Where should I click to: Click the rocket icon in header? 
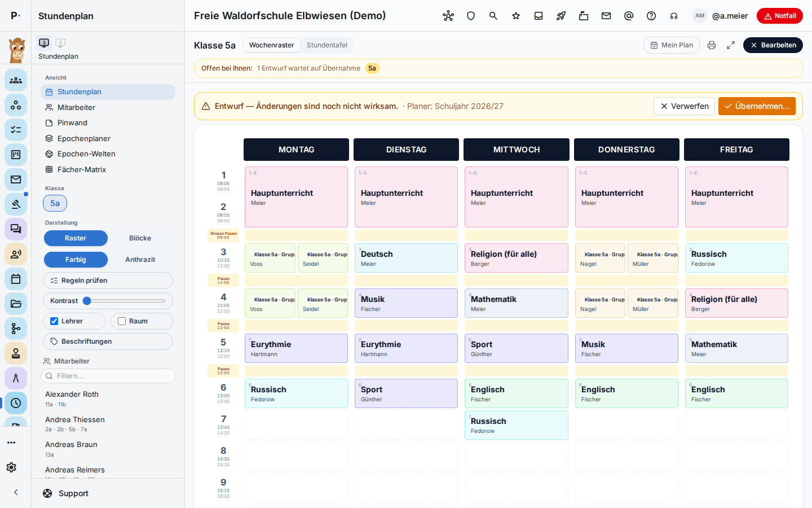[x=561, y=16]
